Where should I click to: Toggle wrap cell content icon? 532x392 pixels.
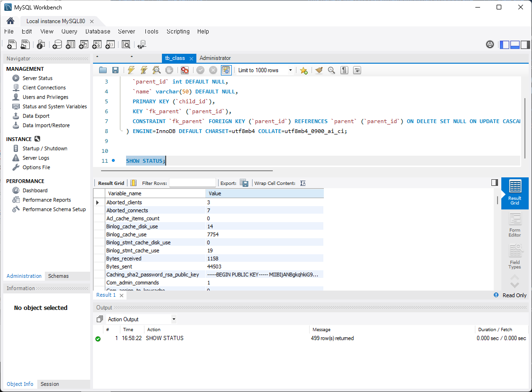(303, 183)
